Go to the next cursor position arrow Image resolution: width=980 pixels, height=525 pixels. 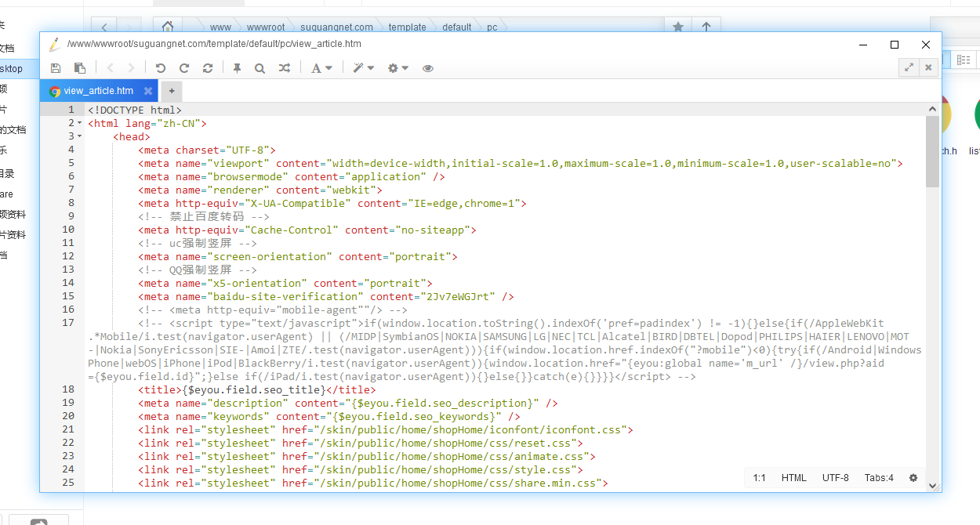131,68
